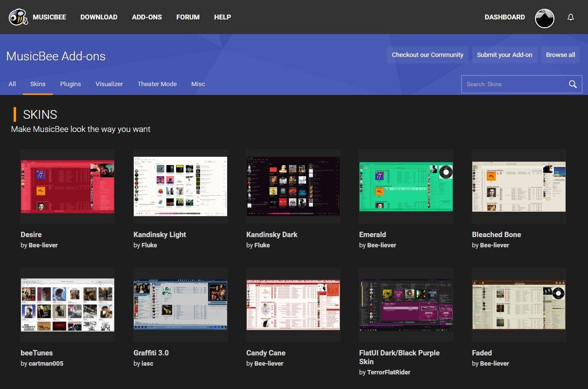Open the Candy Cane skin thumbnail
This screenshot has width=588, height=389.
pos(293,305)
